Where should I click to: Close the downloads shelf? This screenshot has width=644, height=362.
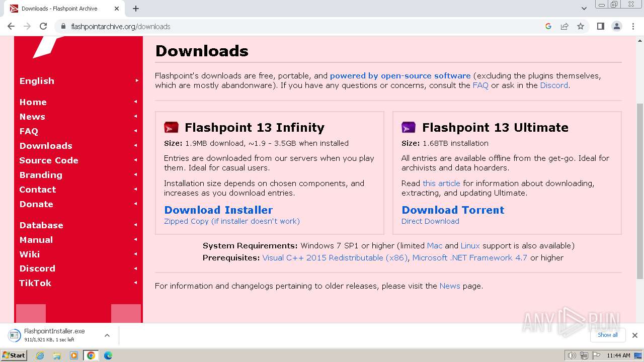635,335
